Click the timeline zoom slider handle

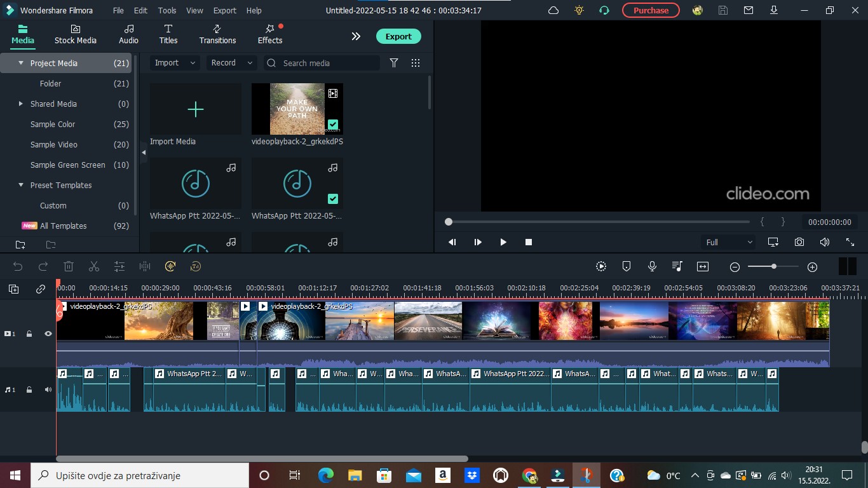pos(774,266)
